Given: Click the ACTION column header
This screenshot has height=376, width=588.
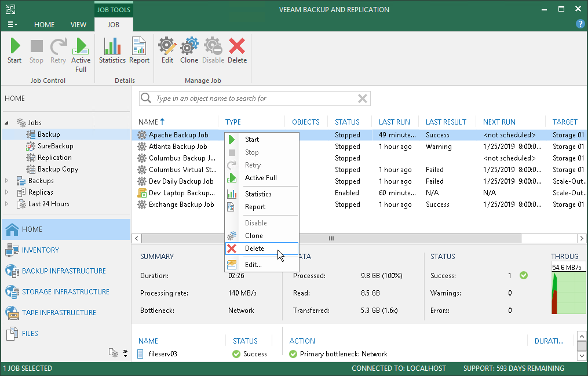Looking at the screenshot, I should [x=302, y=341].
